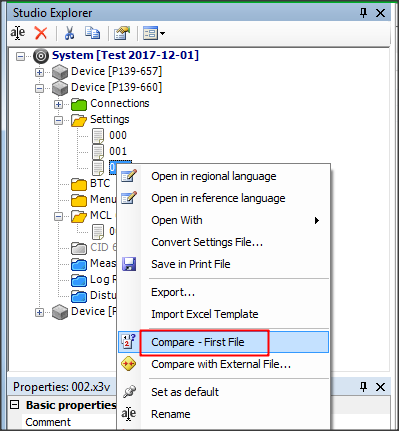
Task: Choose Rename from context menu
Action: [x=223, y=414]
